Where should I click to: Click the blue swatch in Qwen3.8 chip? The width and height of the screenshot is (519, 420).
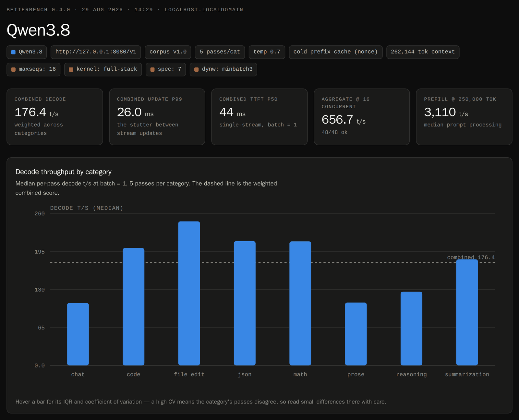[x=13, y=52]
